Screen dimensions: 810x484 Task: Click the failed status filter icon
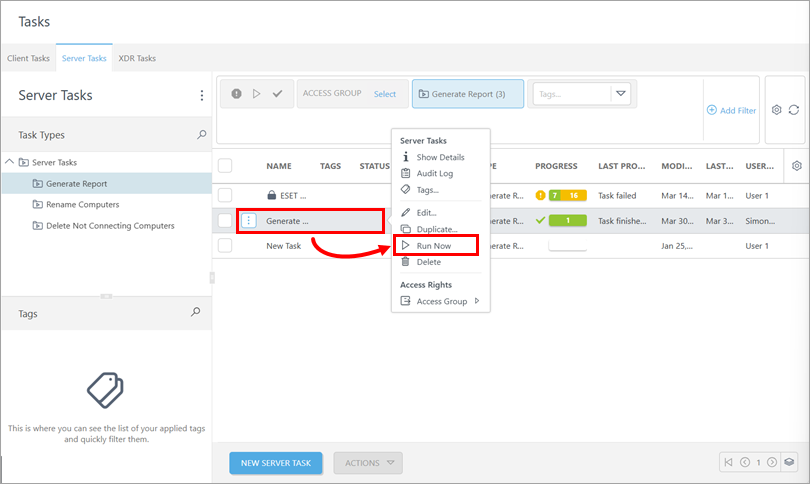click(x=236, y=94)
